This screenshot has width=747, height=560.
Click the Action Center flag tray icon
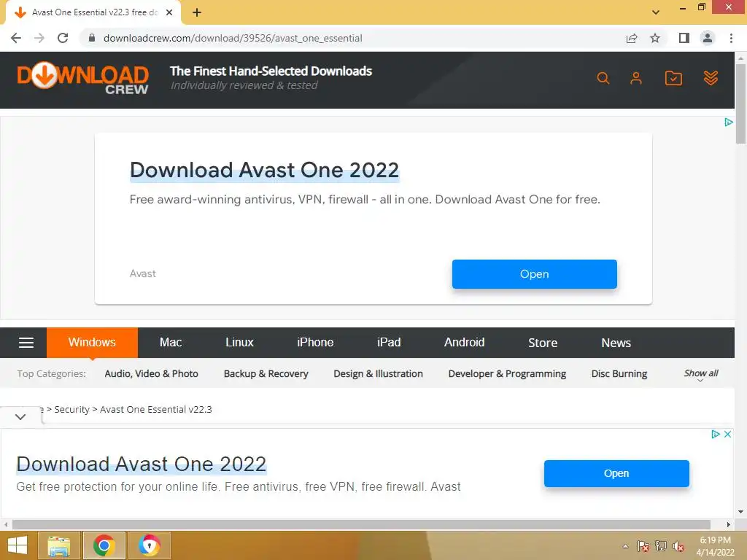pos(643,546)
